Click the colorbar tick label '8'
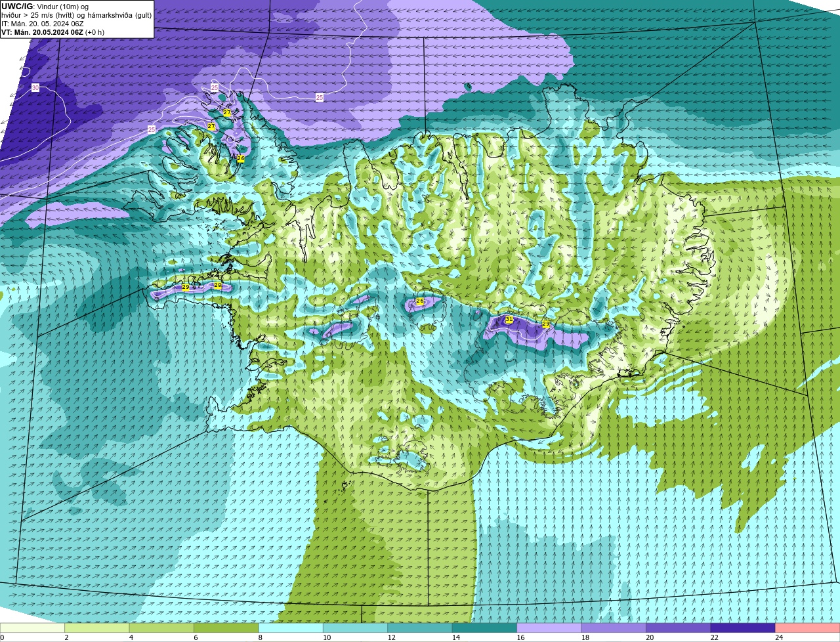 [261, 637]
